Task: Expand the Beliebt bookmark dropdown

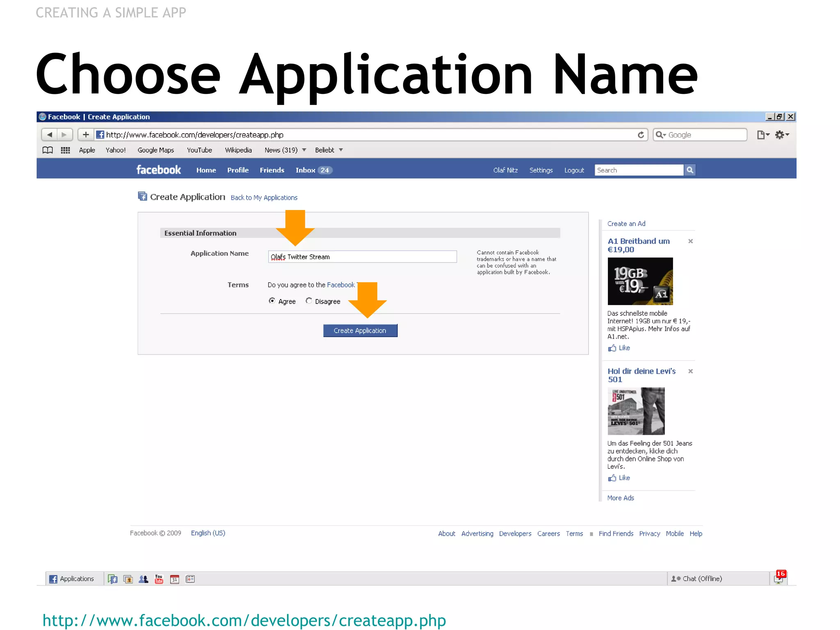Action: (341, 150)
